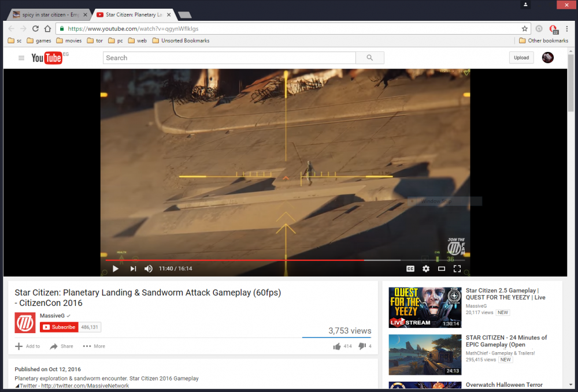This screenshot has width=578, height=392.
Task: Like the video with thumbs up
Action: (342, 346)
